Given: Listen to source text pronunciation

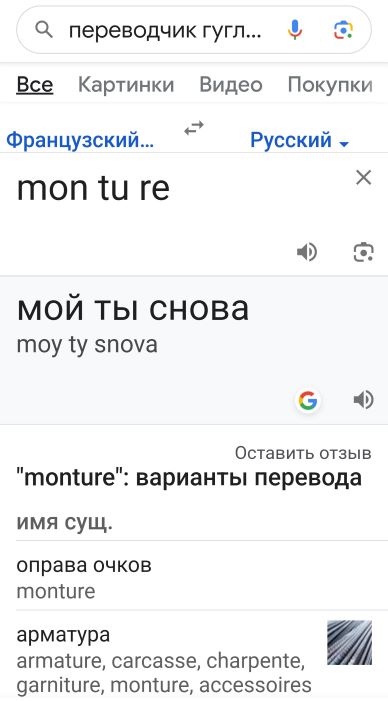Looking at the screenshot, I should (x=307, y=253).
